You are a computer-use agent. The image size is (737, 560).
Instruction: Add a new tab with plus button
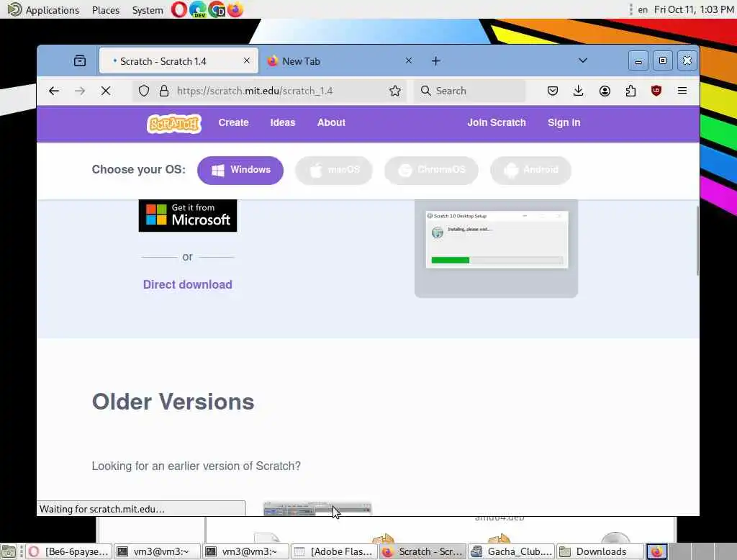pyautogui.click(x=436, y=61)
